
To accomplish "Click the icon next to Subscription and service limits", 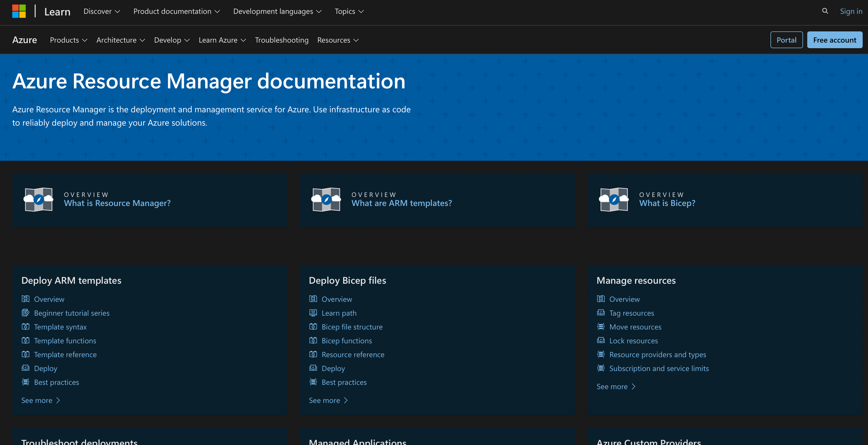I will tap(601, 368).
